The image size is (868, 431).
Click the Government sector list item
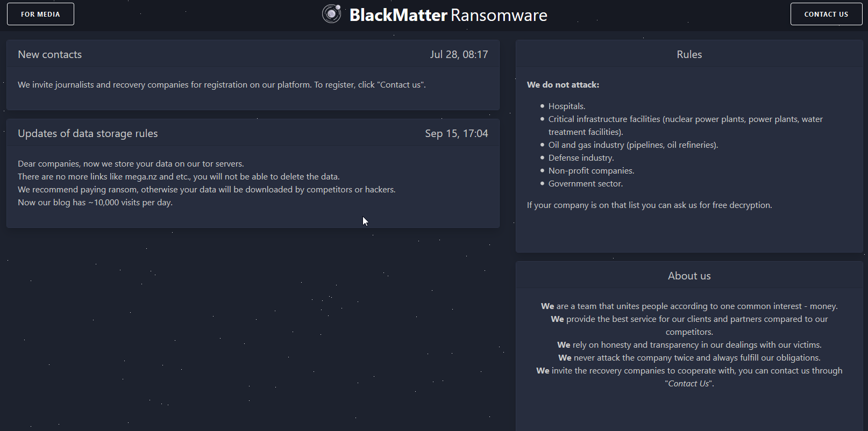585,184
